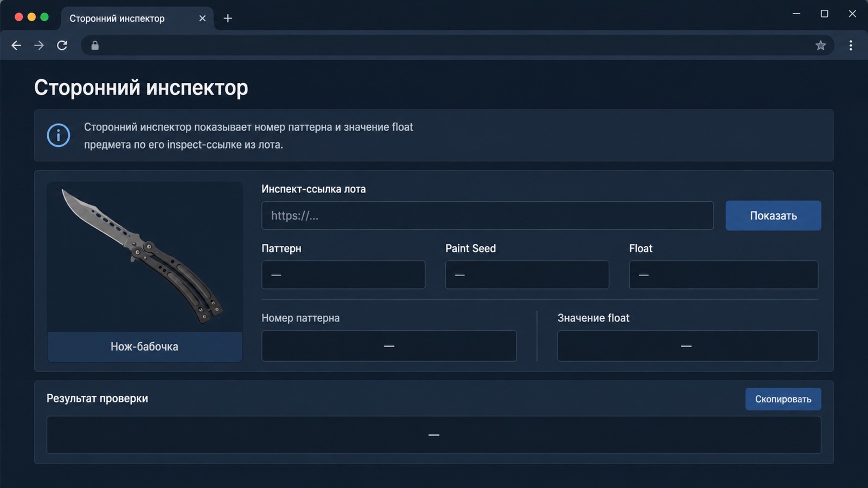Click the Паттерн value field
The image size is (868, 488).
point(343,275)
